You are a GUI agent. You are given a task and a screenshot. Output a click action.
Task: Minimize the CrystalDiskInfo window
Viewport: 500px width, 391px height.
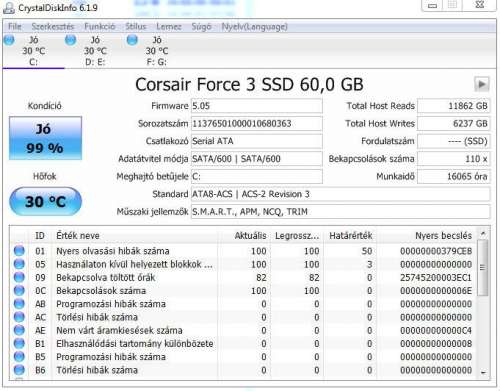432,6
